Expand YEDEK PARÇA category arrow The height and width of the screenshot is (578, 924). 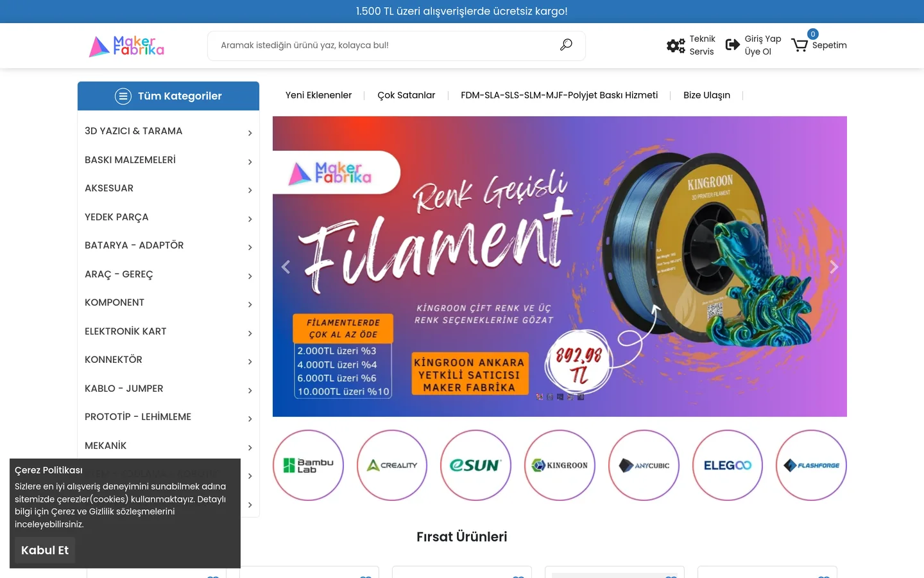tap(250, 219)
